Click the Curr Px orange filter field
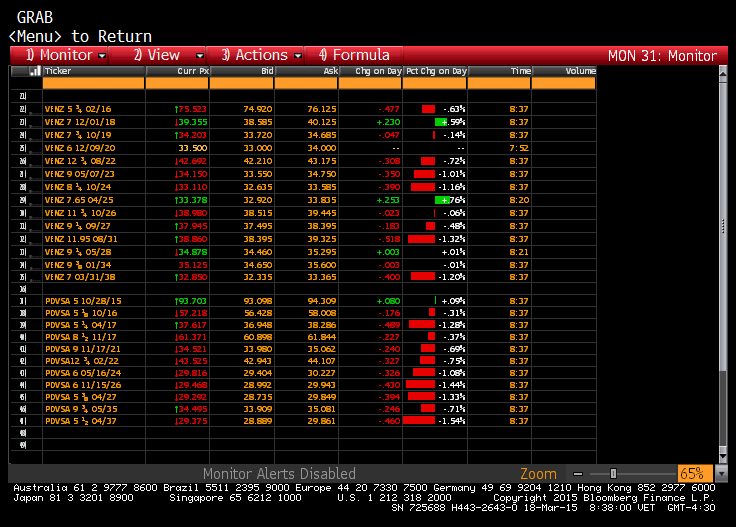Image resolution: width=736 pixels, height=527 pixels. 177,83
